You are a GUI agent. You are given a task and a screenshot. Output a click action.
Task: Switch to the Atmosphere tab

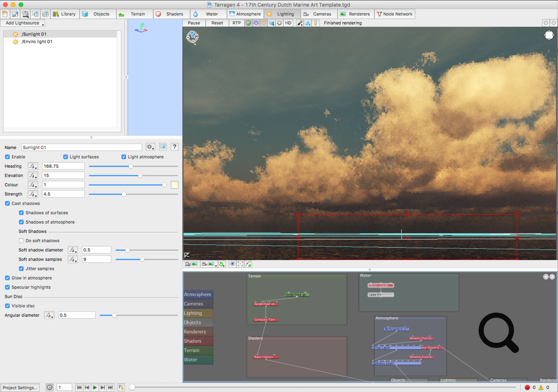[x=245, y=14]
